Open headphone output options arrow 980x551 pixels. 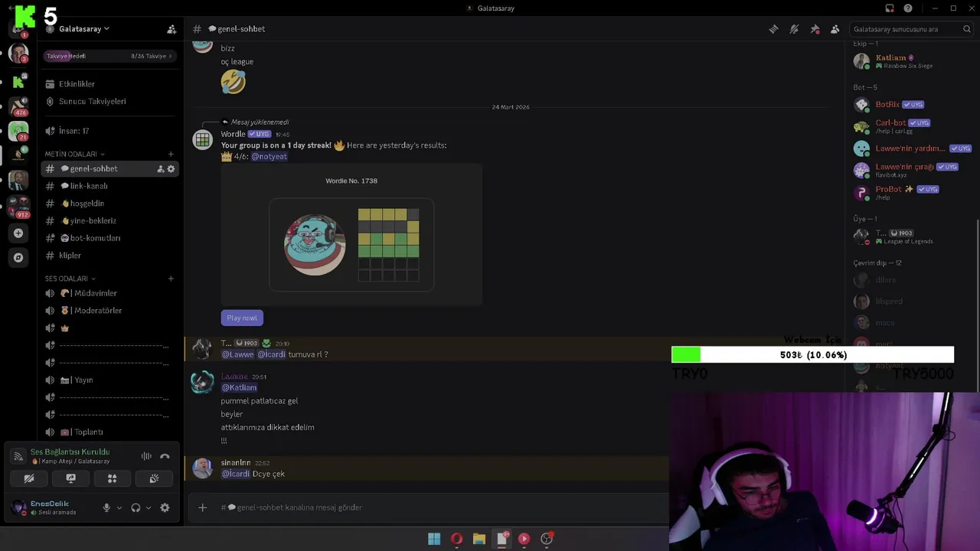[x=149, y=508]
